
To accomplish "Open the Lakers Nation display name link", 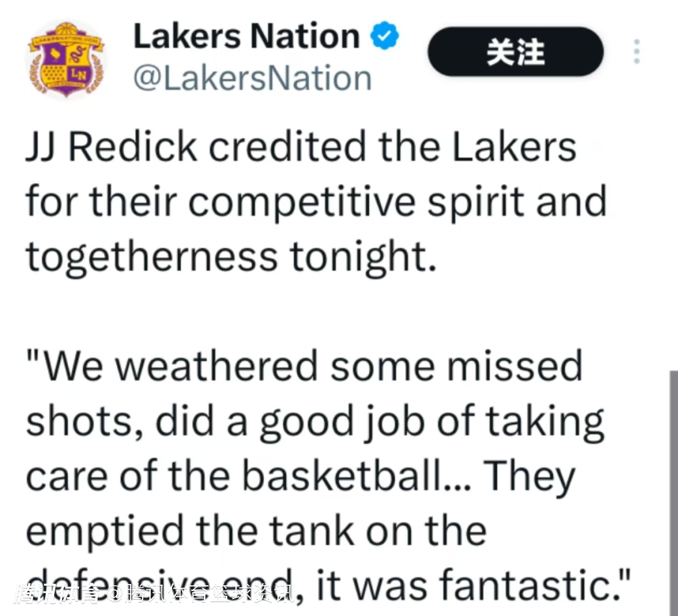I will coord(246,38).
